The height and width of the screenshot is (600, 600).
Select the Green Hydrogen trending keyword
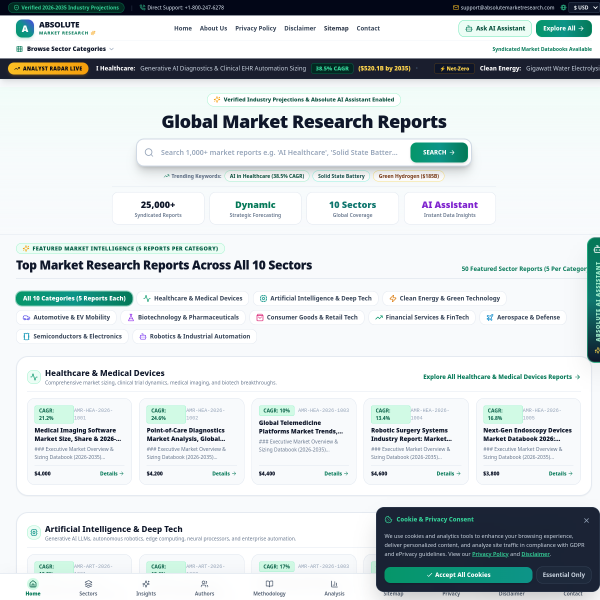[x=409, y=176]
